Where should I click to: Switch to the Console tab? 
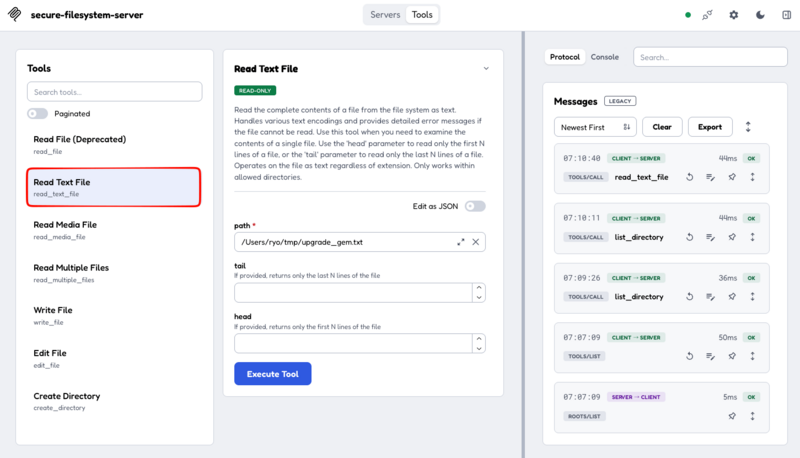(x=605, y=57)
